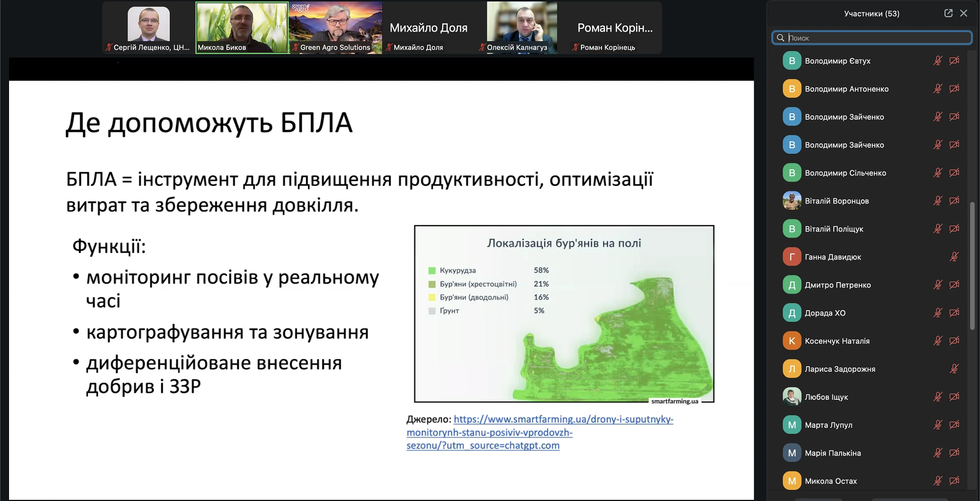Select Сергій Лещенко video thumbnail
The height and width of the screenshot is (501, 980).
pyautogui.click(x=149, y=28)
